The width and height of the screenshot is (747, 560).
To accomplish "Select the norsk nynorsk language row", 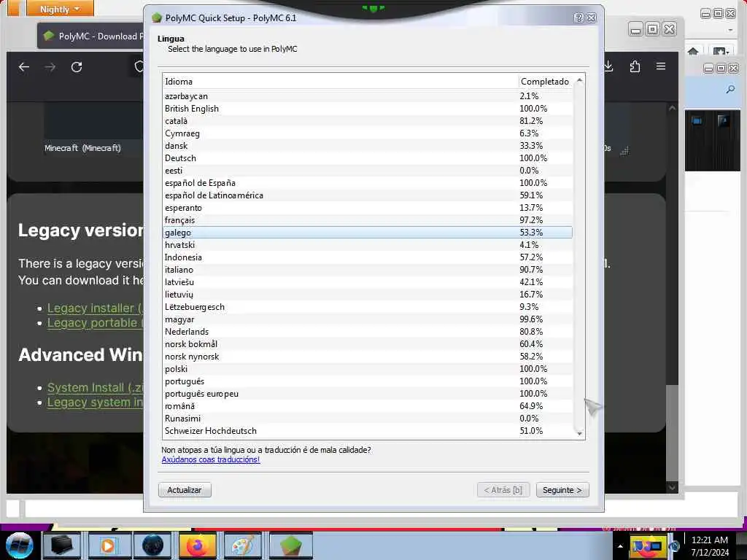I will 368,356.
